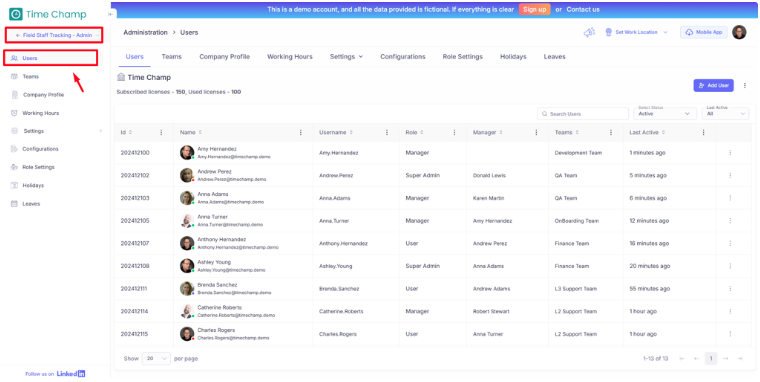Click the Sign up button in banner
Viewport: 760px width, 382px height.
[535, 9]
